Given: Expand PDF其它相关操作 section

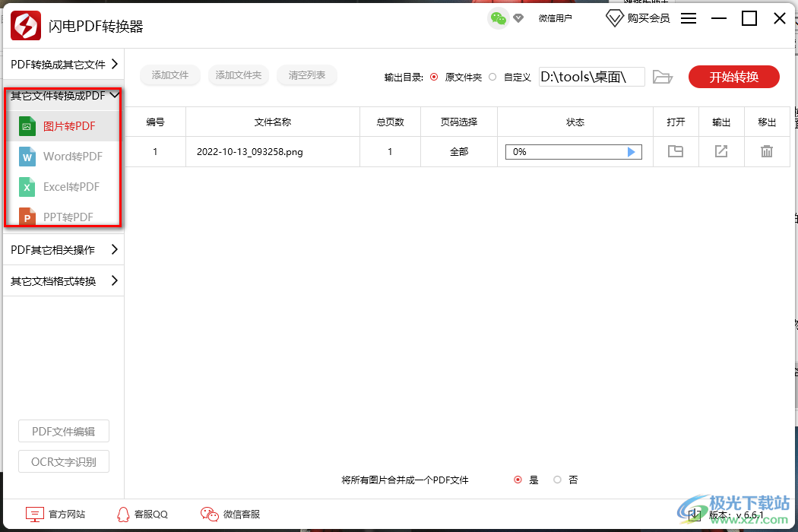Looking at the screenshot, I should coord(64,249).
